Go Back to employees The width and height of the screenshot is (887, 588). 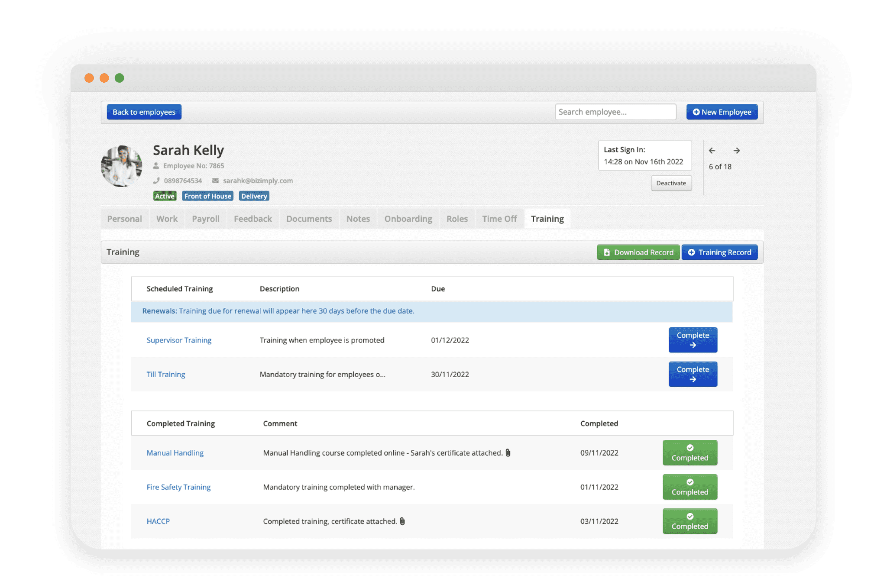click(144, 112)
